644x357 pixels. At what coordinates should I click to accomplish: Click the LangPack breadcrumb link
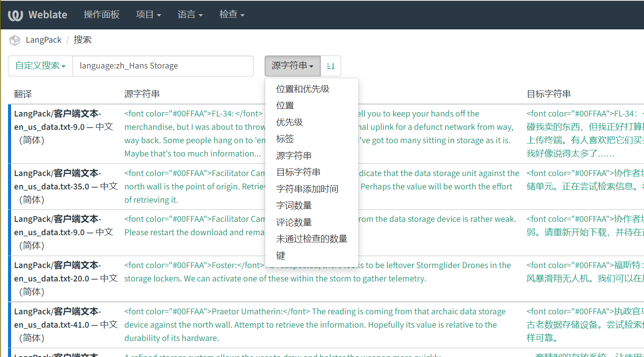tap(44, 40)
